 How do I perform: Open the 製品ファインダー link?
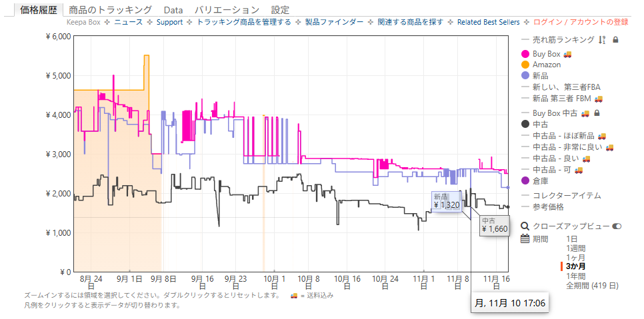coord(334,22)
